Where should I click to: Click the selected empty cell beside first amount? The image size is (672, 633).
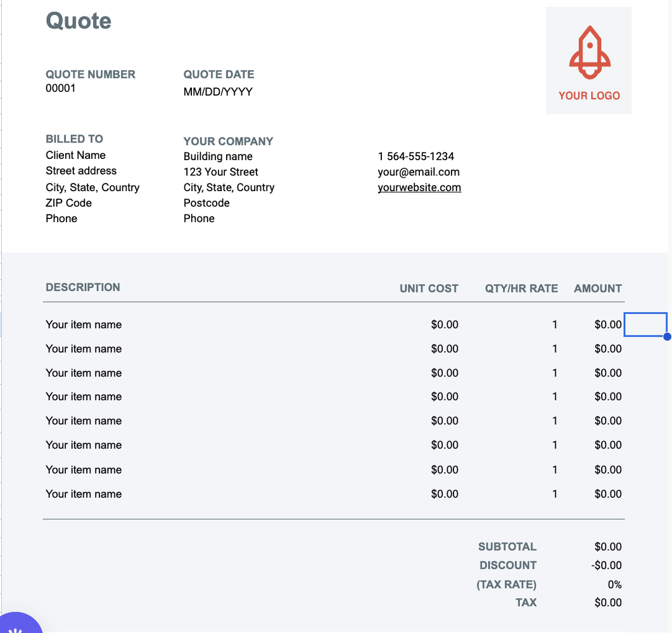point(645,325)
